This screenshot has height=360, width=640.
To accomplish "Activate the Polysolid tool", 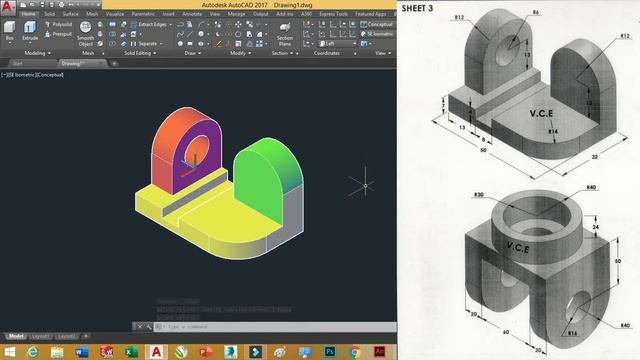I will pyautogui.click(x=58, y=24).
